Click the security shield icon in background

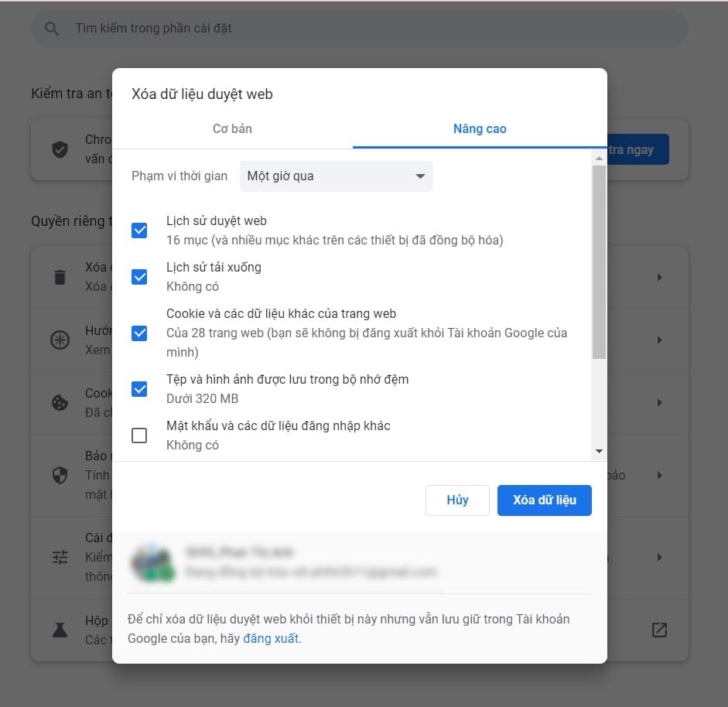(60, 475)
